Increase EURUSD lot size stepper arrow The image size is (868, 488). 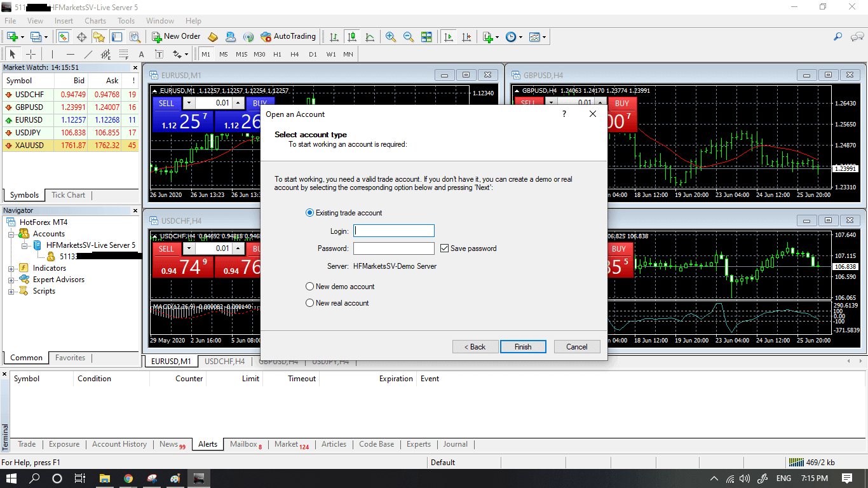tap(238, 104)
